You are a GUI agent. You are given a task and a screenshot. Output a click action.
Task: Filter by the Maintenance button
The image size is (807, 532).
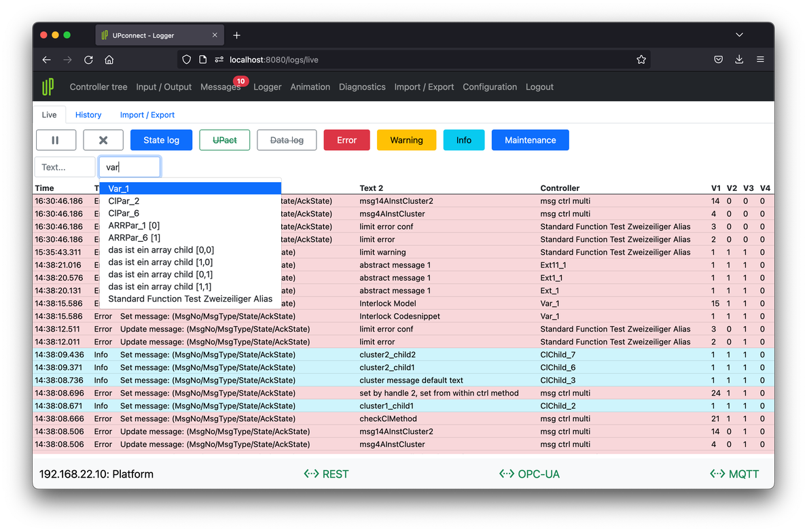tap(530, 140)
